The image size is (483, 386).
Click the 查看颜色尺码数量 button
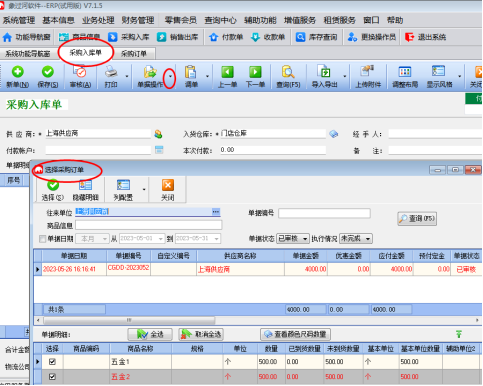coord(295,334)
